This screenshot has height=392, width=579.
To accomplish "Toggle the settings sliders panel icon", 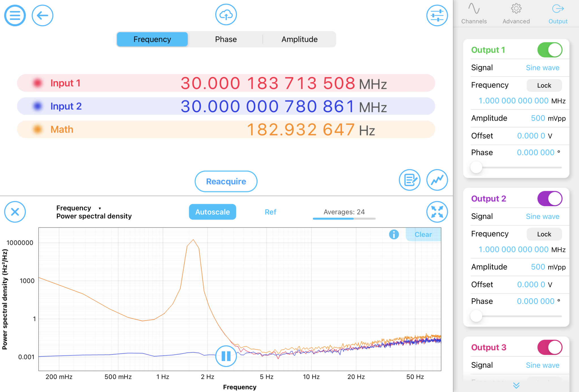I will [437, 16].
